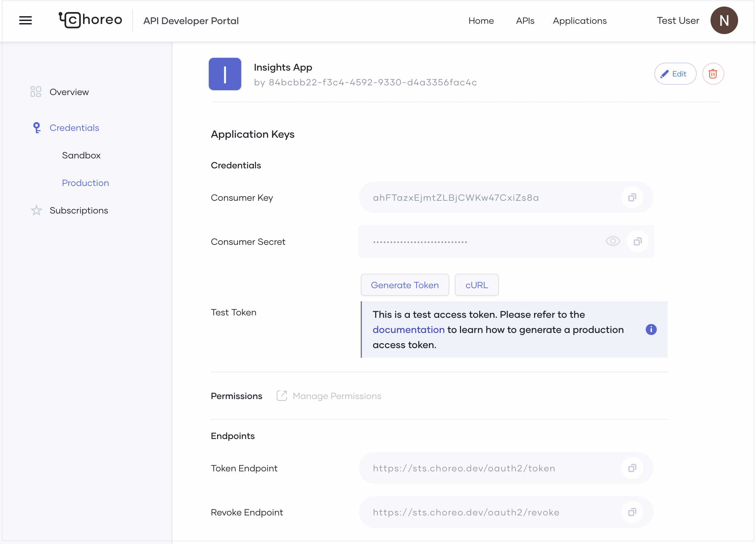Copy the Consumer Secret value
Viewport: 756px width, 544px height.
[x=637, y=242]
